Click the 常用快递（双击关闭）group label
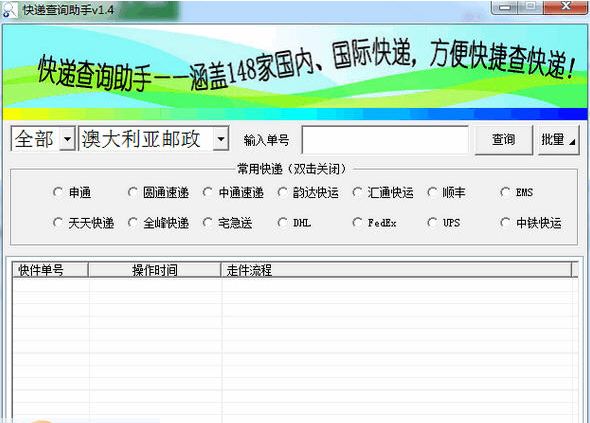This screenshot has height=423, width=590. (292, 169)
